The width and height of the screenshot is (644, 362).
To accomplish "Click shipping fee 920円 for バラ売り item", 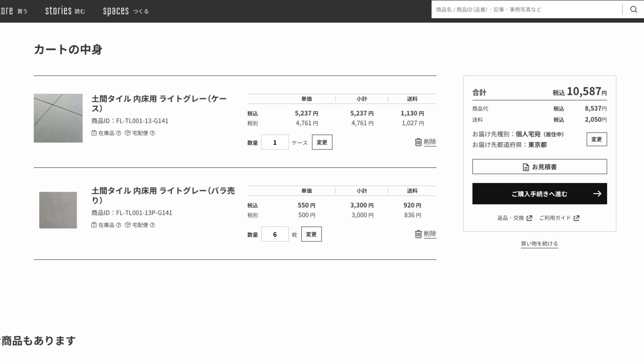I will (412, 205).
